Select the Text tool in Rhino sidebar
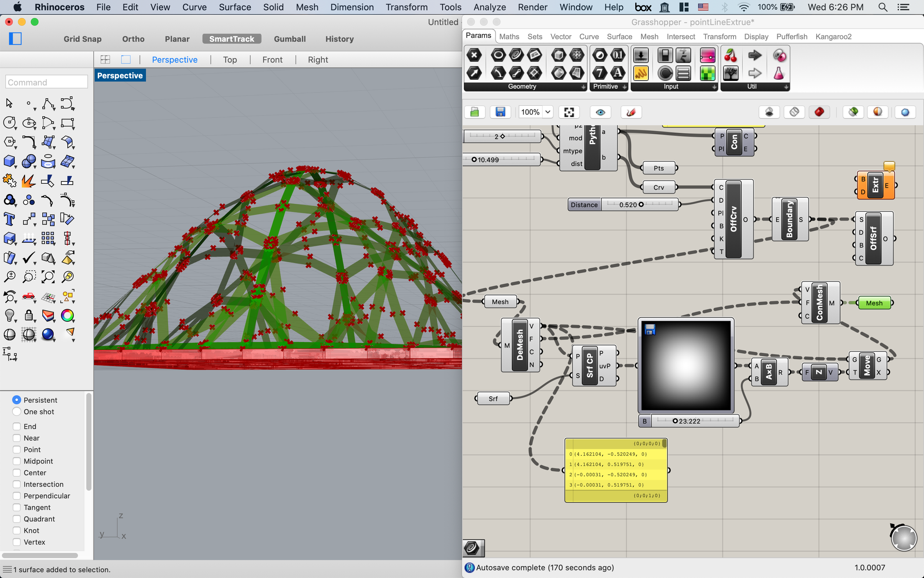The image size is (924, 578). [x=9, y=219]
